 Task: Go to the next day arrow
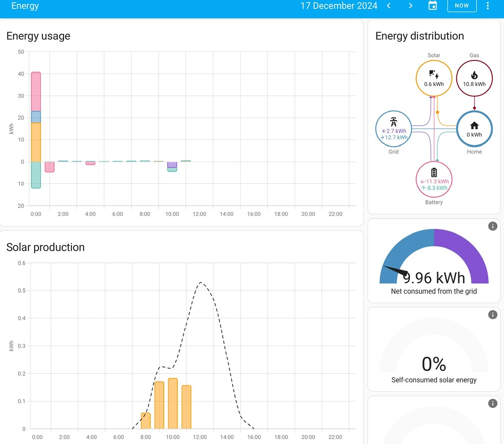411,6
